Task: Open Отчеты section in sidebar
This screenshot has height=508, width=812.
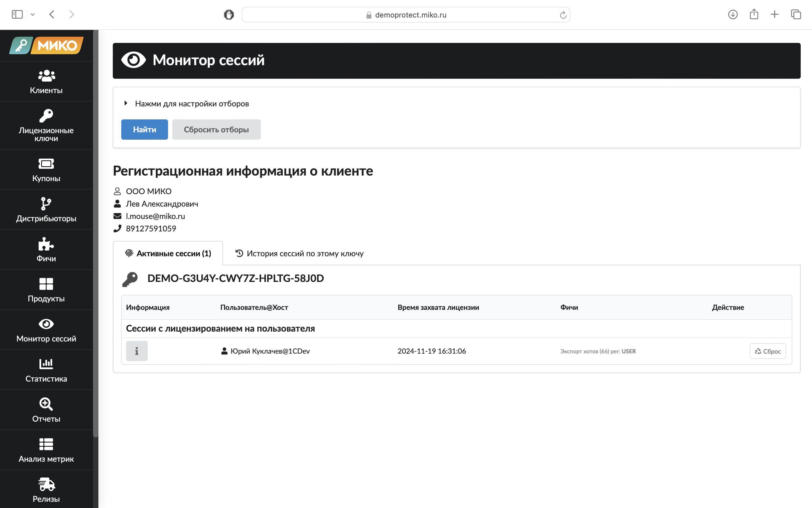Action: tap(46, 410)
